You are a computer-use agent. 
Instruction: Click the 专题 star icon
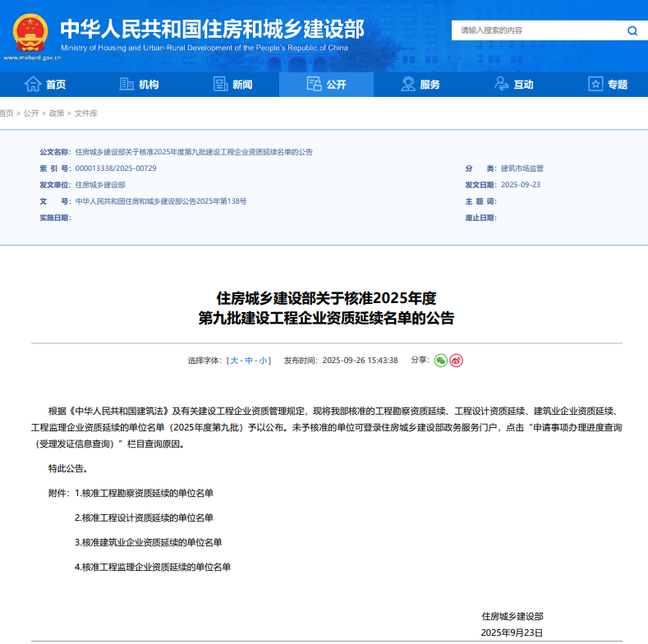point(595,85)
